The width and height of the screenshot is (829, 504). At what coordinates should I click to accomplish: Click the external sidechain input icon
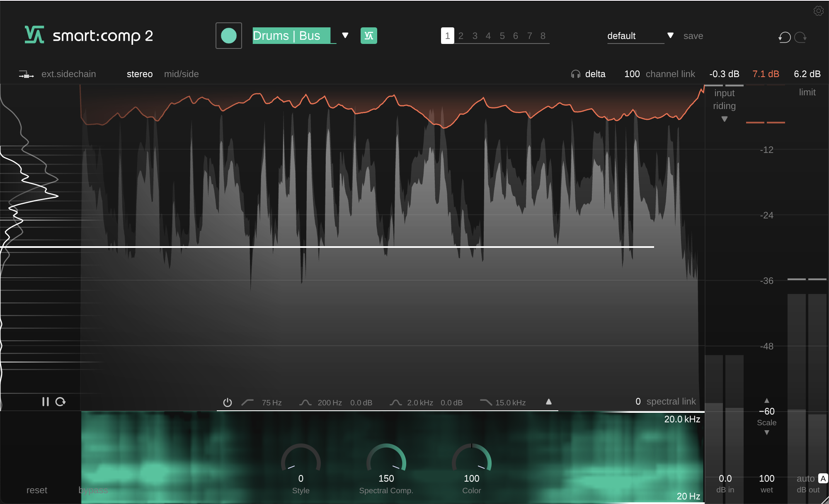pos(26,73)
